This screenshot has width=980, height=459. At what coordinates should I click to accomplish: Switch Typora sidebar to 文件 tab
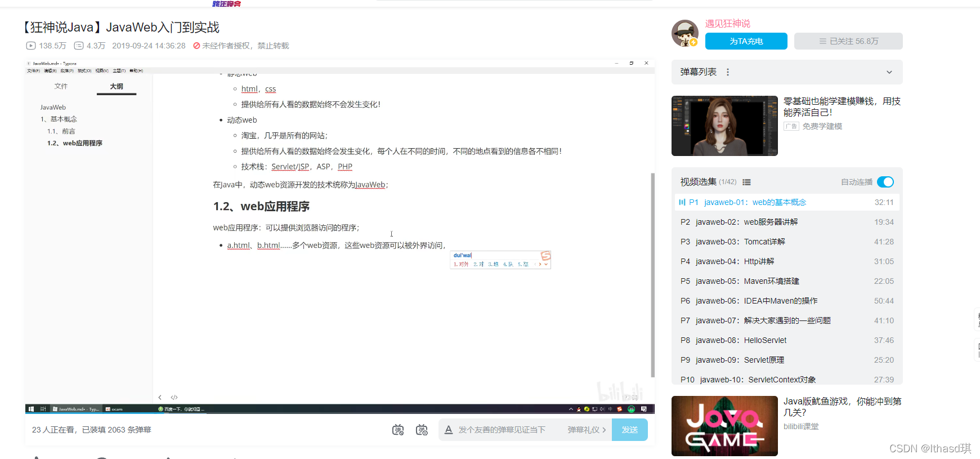point(61,86)
